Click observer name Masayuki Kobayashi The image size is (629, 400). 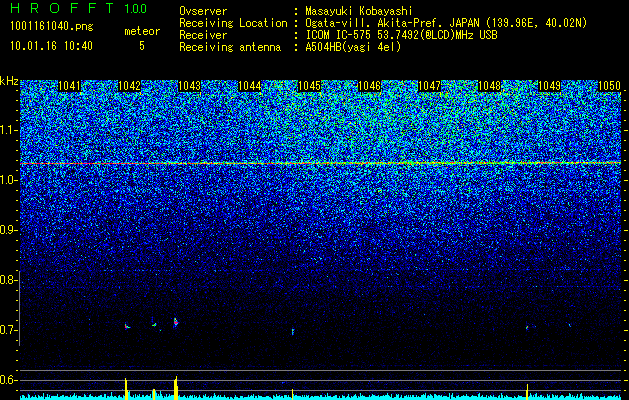tap(359, 11)
